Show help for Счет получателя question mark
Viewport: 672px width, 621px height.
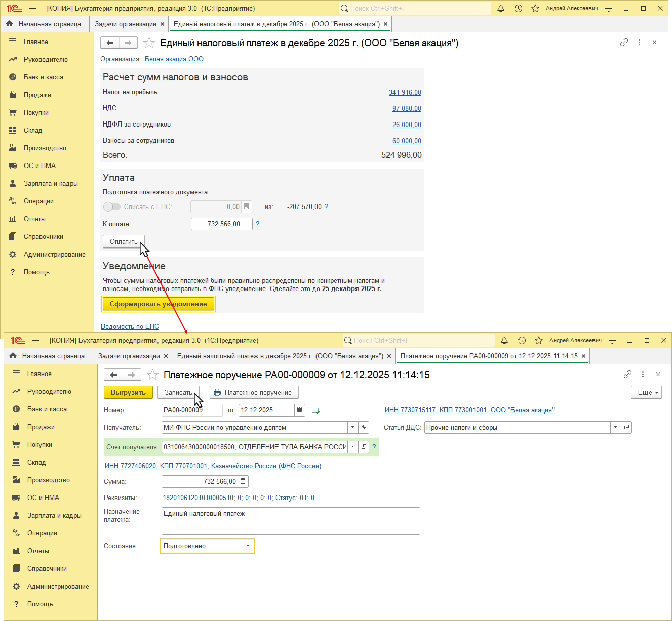(x=374, y=447)
